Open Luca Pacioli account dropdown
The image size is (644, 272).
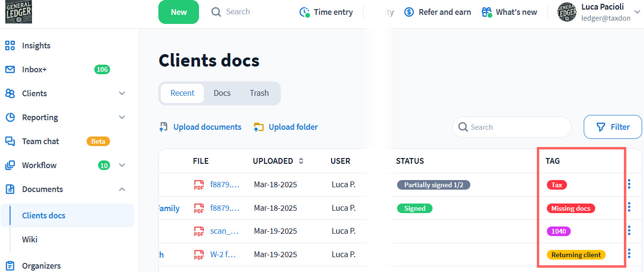(x=637, y=12)
